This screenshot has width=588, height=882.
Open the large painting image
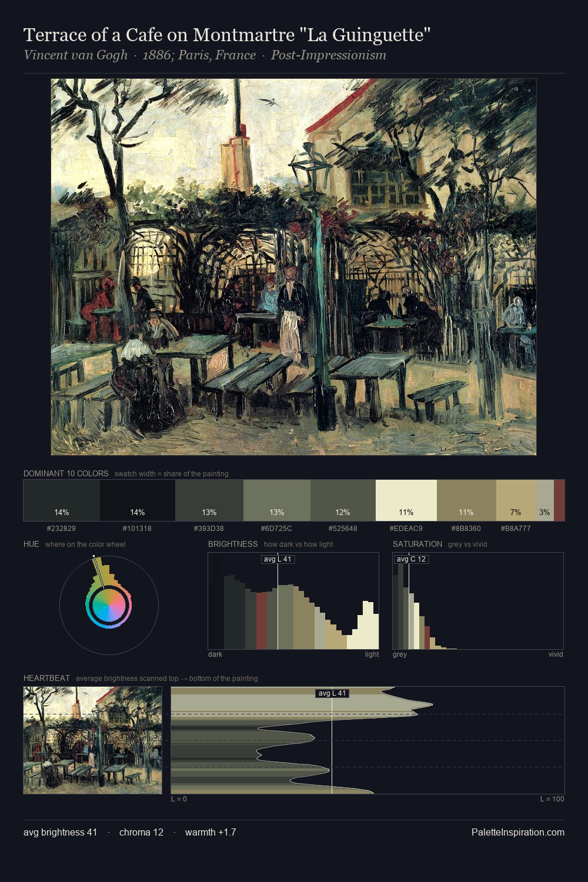point(293,266)
